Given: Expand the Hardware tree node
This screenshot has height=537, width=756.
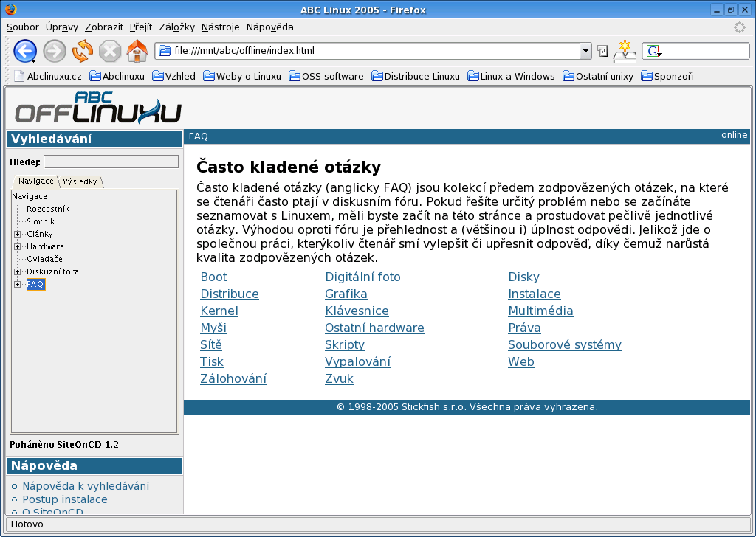Looking at the screenshot, I should click(17, 246).
